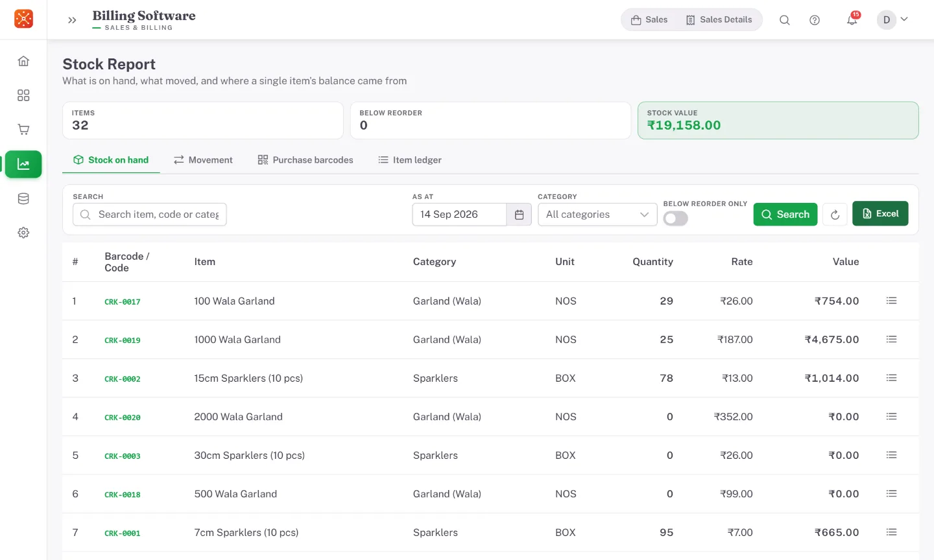
Task: Open the Home icon in the sidebar
Action: 23,61
